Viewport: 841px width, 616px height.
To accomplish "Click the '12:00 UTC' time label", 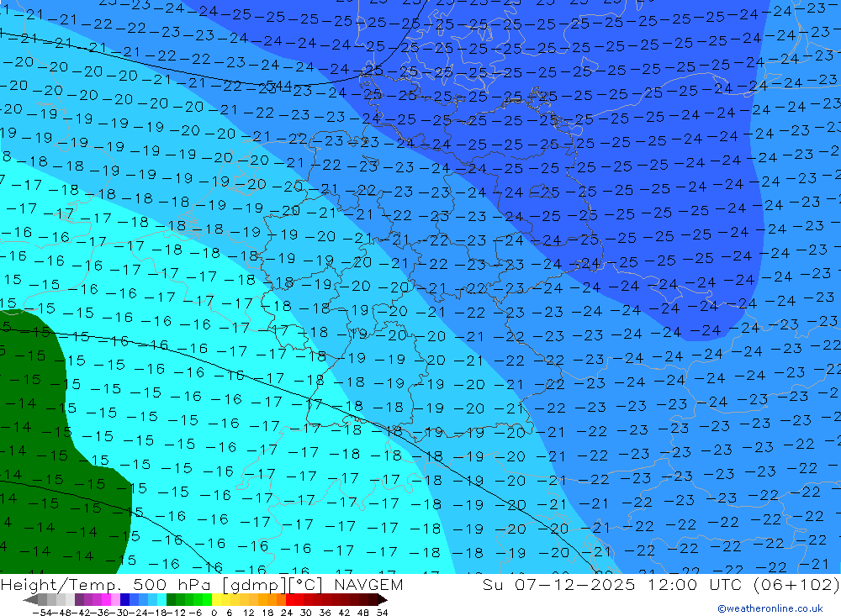I will (695, 584).
